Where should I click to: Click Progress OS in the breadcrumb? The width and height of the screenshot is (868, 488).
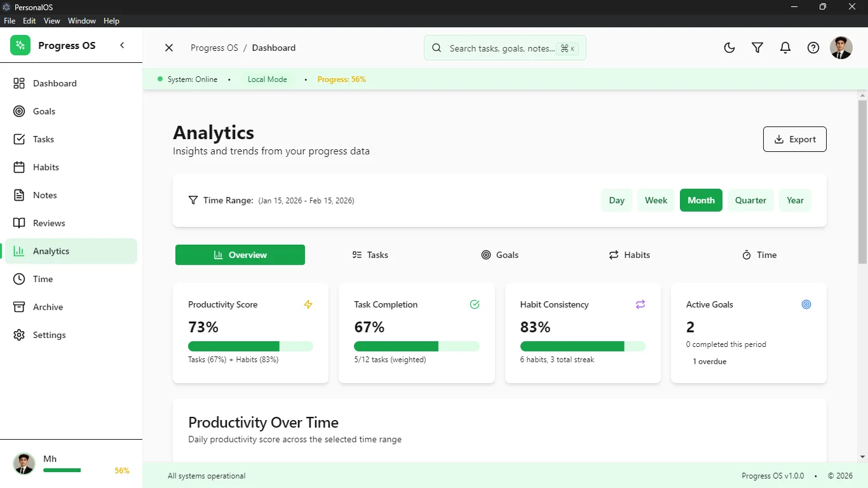tap(214, 48)
